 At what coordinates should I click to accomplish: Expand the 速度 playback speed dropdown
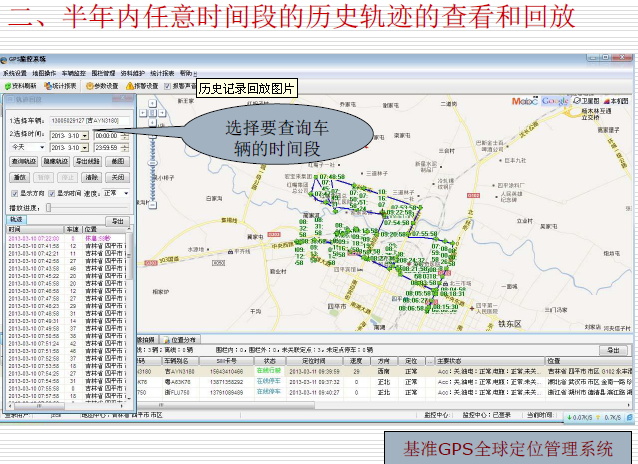tap(126, 191)
